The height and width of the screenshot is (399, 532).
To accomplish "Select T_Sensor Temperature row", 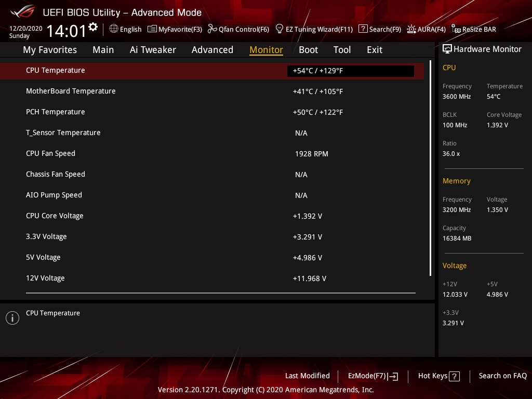I will point(212,132).
